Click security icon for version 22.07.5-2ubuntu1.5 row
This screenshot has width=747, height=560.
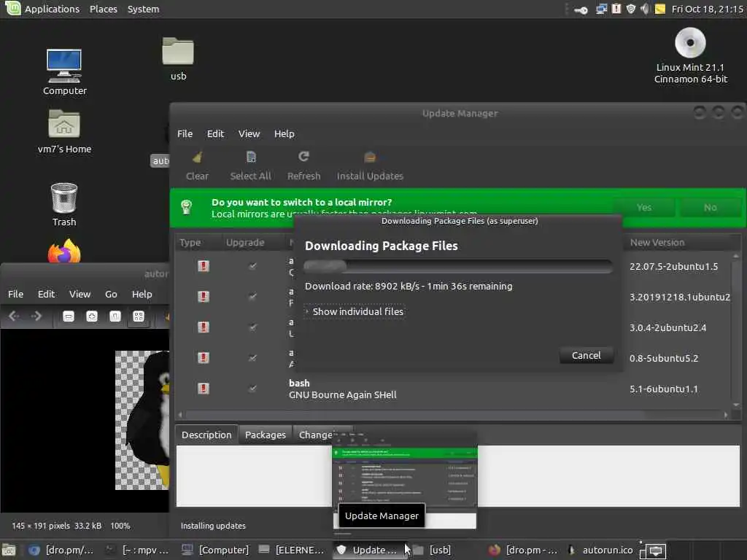point(204,265)
